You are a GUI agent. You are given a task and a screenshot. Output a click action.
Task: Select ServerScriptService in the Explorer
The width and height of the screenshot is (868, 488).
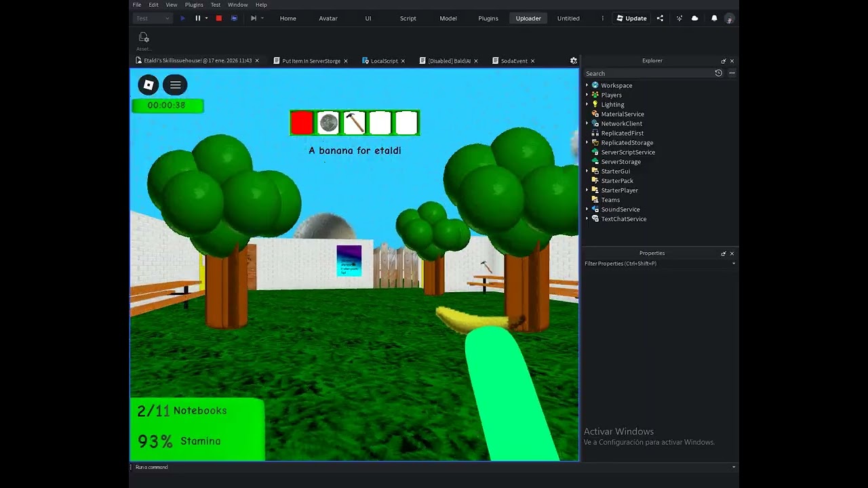[628, 152]
